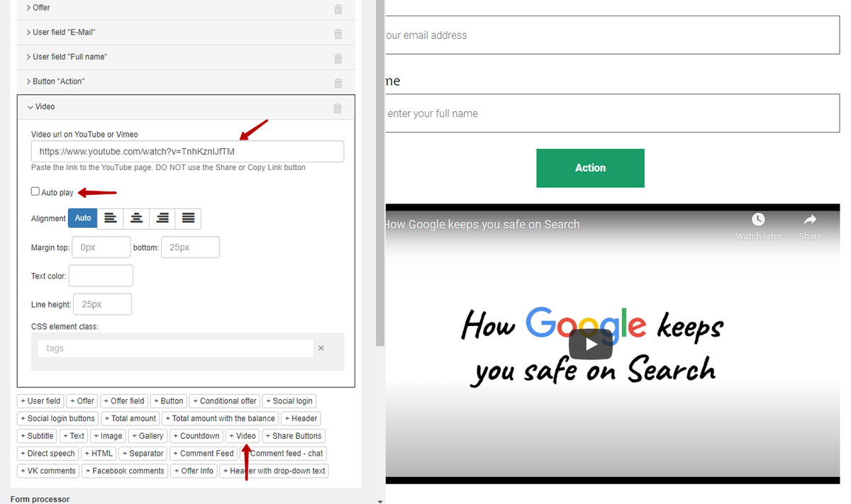The image size is (851, 504).
Task: Click the green Action button in preview
Action: 590,168
